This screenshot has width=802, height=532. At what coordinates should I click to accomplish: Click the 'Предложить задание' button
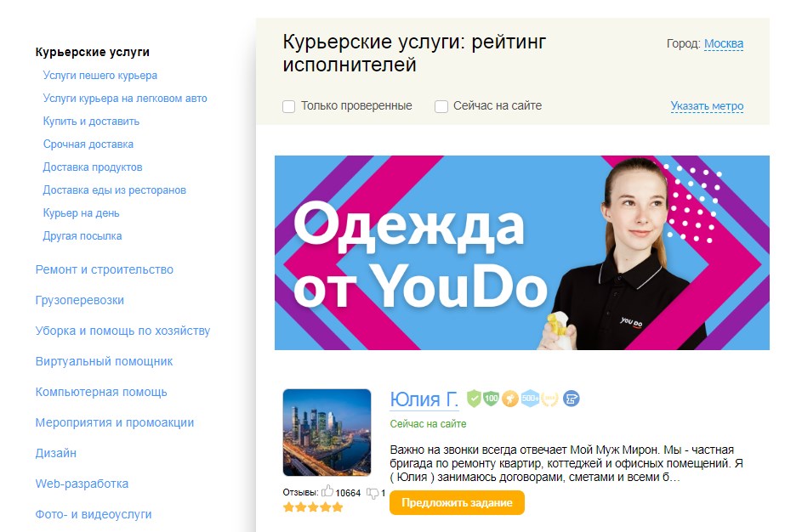click(457, 503)
